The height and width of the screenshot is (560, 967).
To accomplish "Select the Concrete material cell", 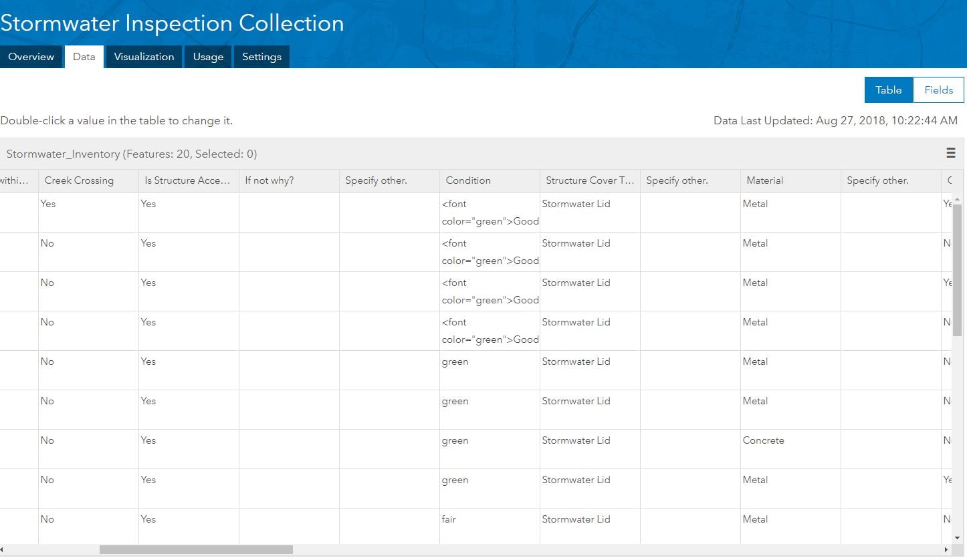I will tap(790, 449).
